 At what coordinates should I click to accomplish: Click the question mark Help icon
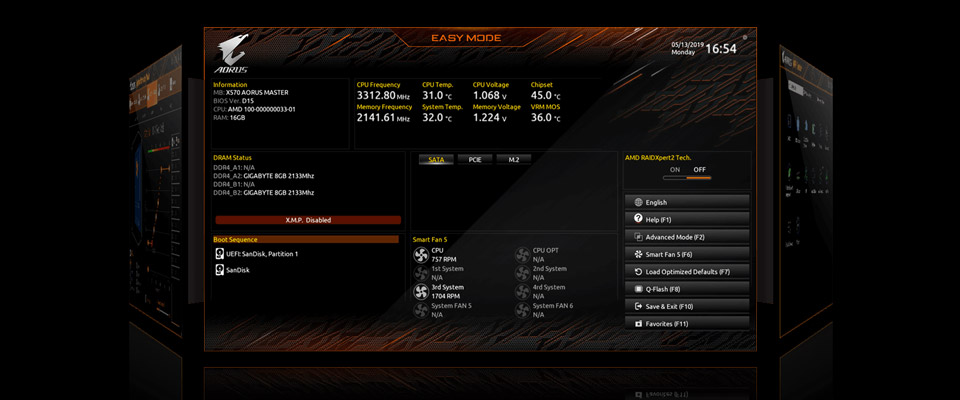(x=639, y=219)
